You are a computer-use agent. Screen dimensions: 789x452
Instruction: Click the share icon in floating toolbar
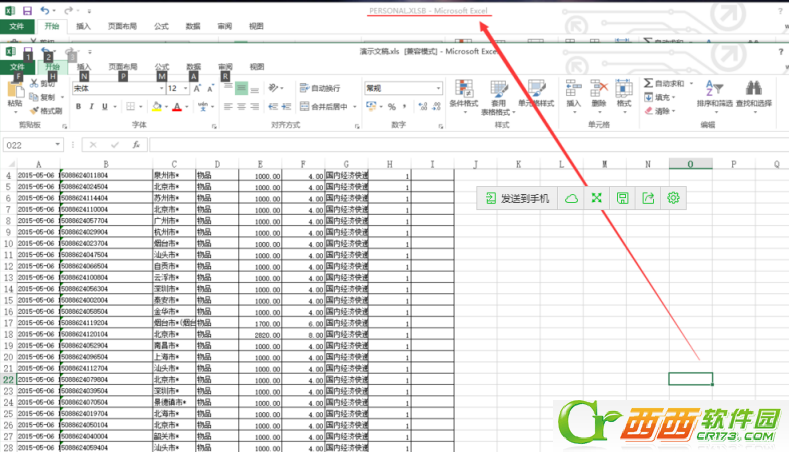[x=648, y=198]
